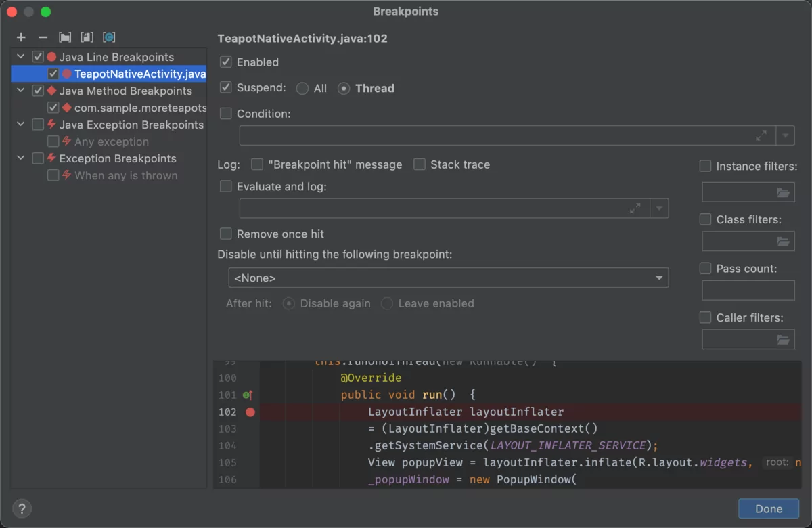Select the Any exception tree row
Viewport: 812px width, 528px height.
[x=109, y=141]
